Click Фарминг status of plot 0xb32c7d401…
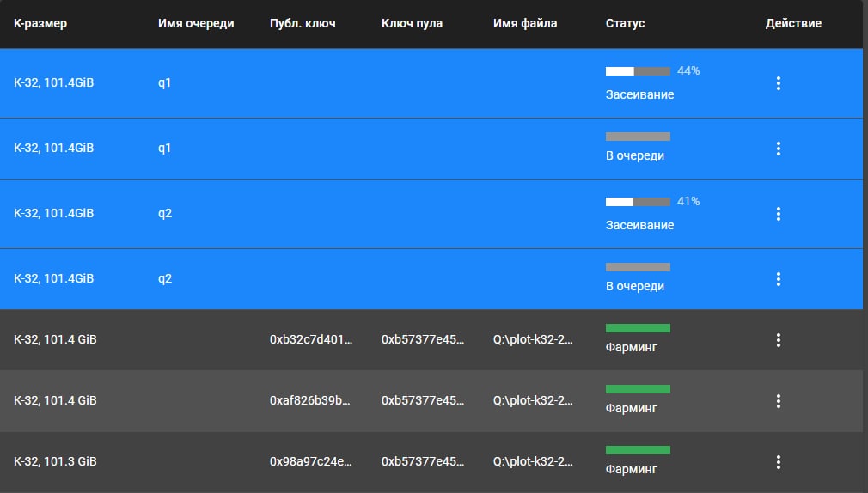Screen dimensions: 868x493 (632, 347)
